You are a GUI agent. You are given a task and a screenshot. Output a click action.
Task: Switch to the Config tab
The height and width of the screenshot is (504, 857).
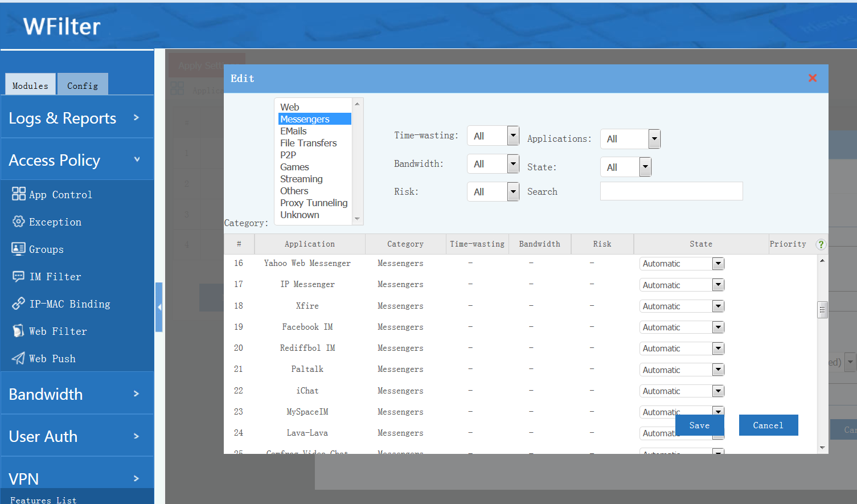(83, 85)
